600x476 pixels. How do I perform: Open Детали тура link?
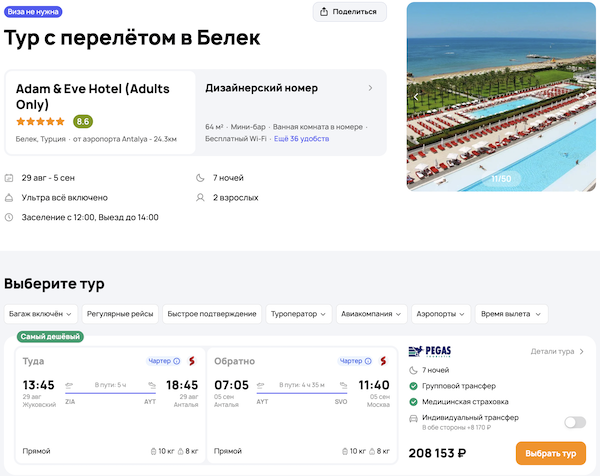pyautogui.click(x=558, y=352)
